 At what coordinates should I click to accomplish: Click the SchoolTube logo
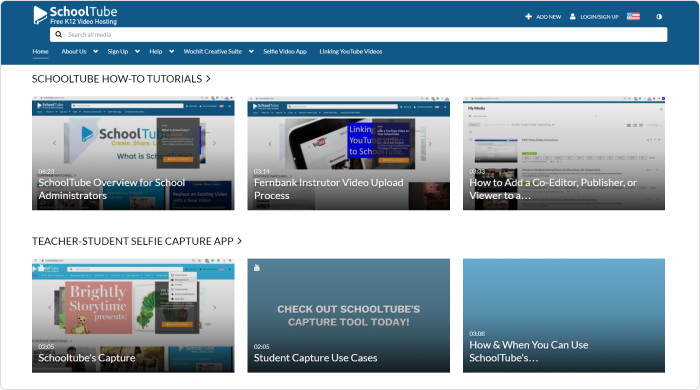[75, 15]
